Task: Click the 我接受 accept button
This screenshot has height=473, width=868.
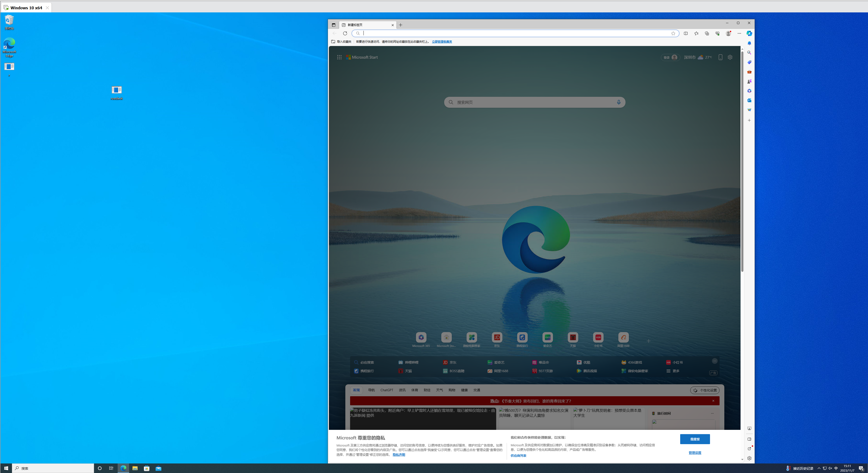Action: click(x=695, y=439)
